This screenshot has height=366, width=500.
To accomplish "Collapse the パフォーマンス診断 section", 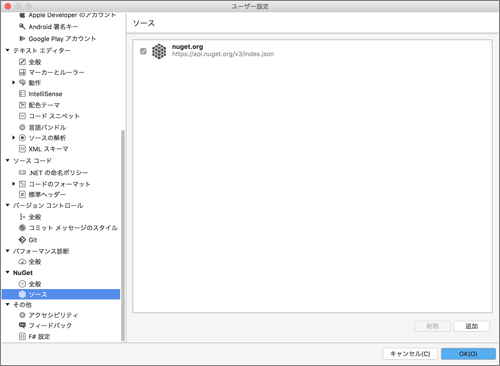I will pyautogui.click(x=8, y=251).
